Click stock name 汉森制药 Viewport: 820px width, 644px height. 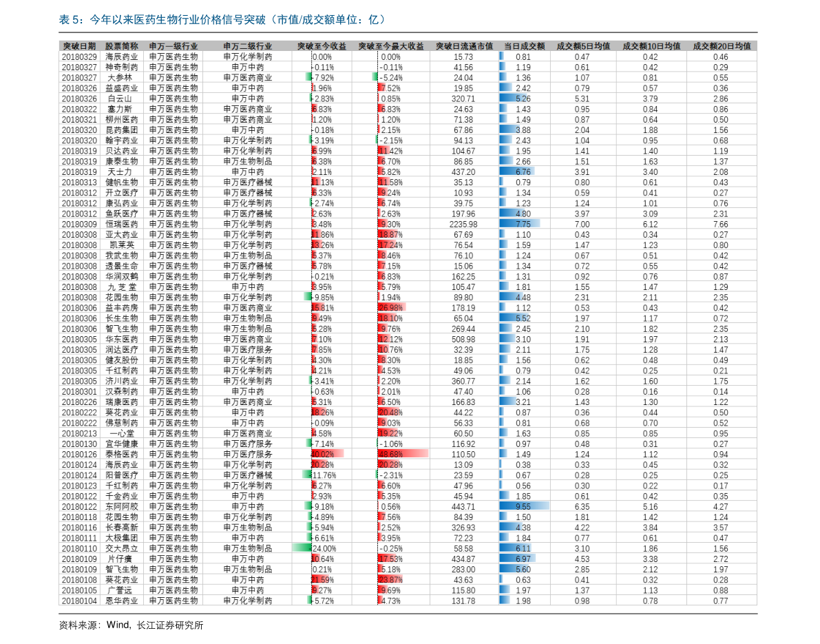(122, 391)
